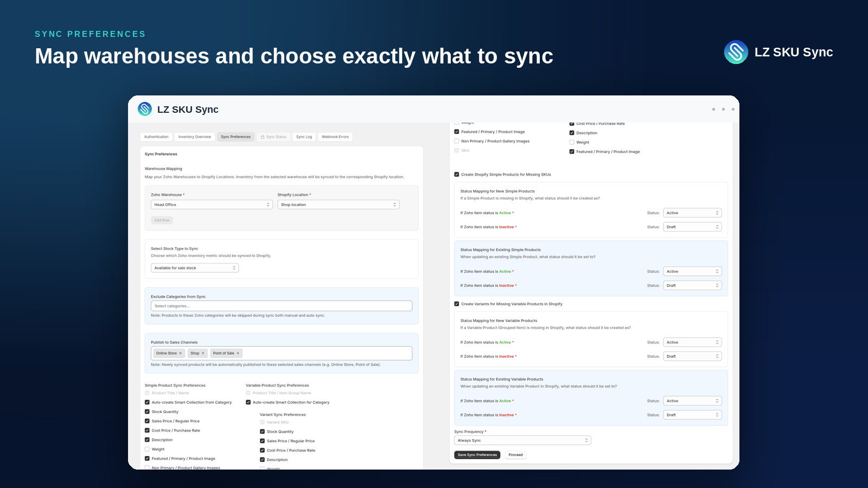Remove the Online Store sales channel tag
The width and height of the screenshot is (868, 488).
click(x=181, y=353)
